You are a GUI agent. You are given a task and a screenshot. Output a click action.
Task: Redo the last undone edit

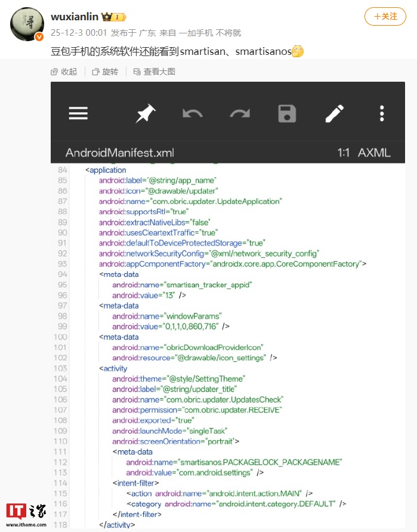coord(240,113)
